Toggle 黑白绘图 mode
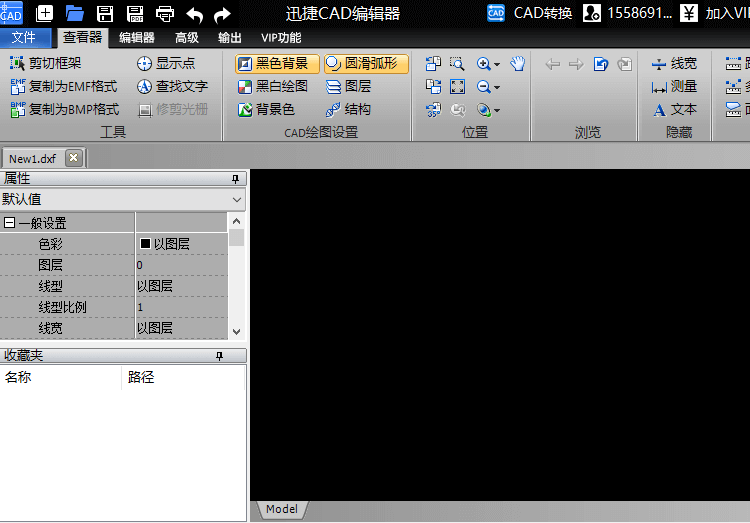750x523 pixels. pos(273,86)
